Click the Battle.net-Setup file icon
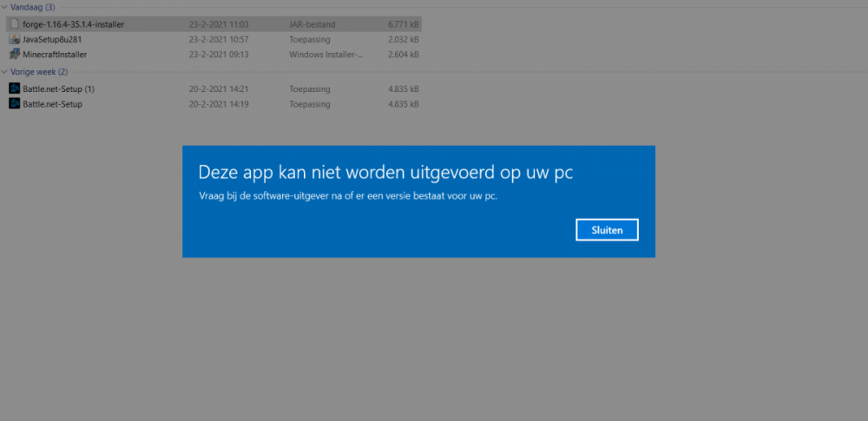 click(x=14, y=104)
